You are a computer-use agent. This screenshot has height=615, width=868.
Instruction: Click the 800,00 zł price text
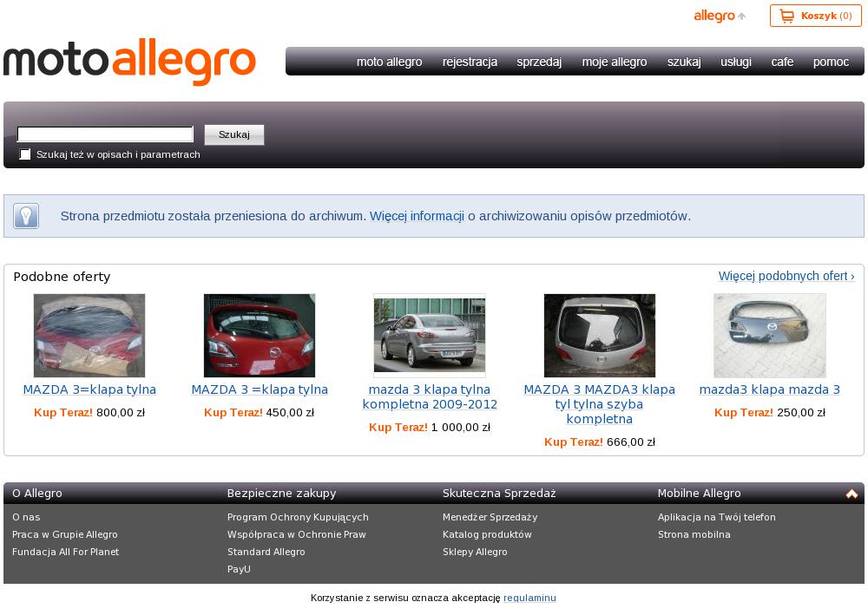click(121, 413)
